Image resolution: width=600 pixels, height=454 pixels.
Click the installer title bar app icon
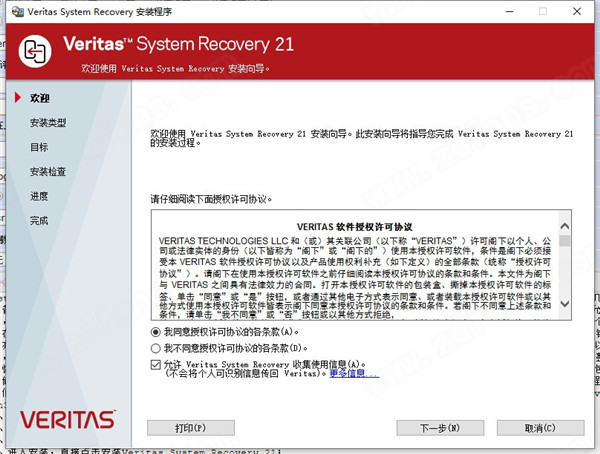(18, 11)
